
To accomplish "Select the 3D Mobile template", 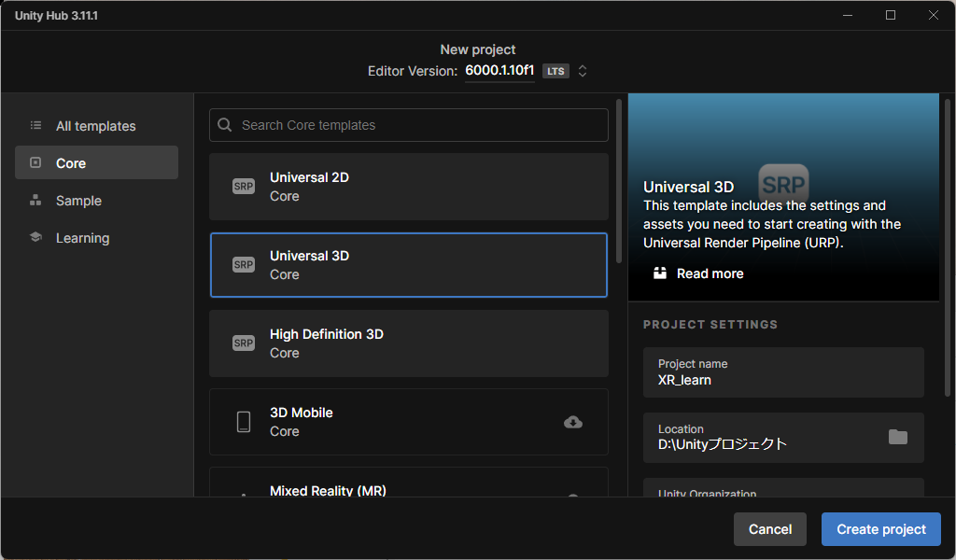I will pyautogui.click(x=409, y=422).
